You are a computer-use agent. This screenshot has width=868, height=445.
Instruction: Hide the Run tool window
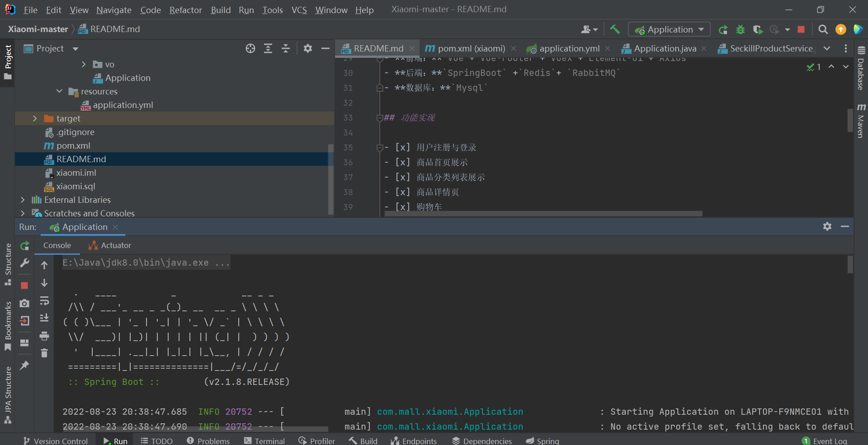pyautogui.click(x=845, y=226)
